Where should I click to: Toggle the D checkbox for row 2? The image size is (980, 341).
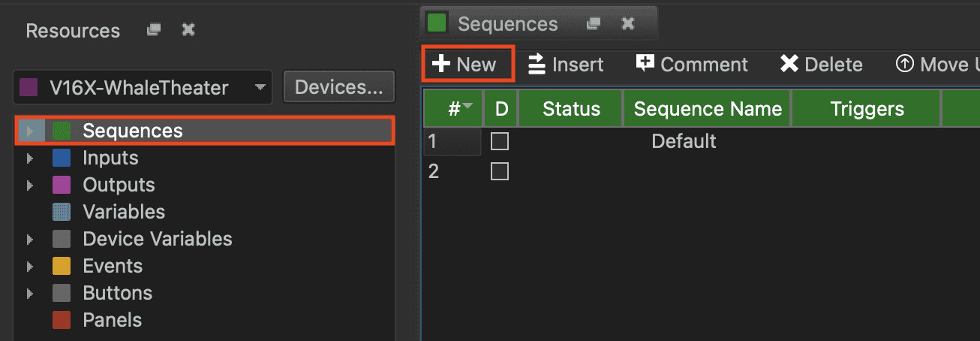coord(500,171)
